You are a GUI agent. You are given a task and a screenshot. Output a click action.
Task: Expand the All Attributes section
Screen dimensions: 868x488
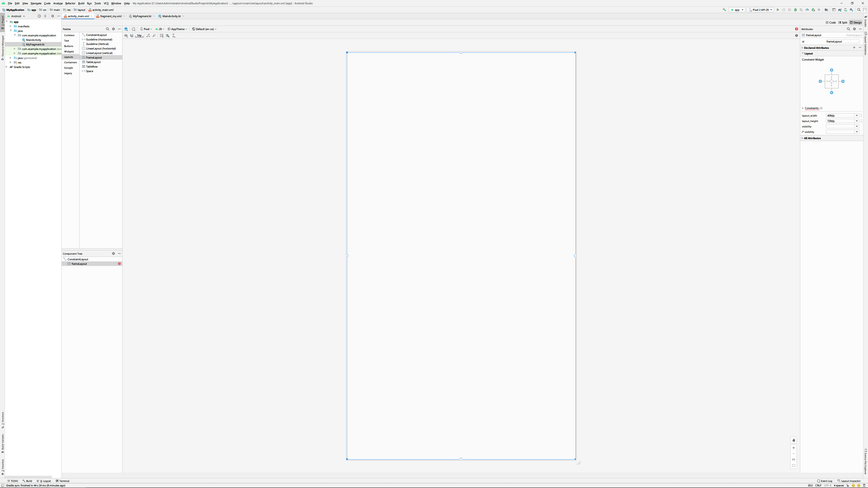(812, 138)
